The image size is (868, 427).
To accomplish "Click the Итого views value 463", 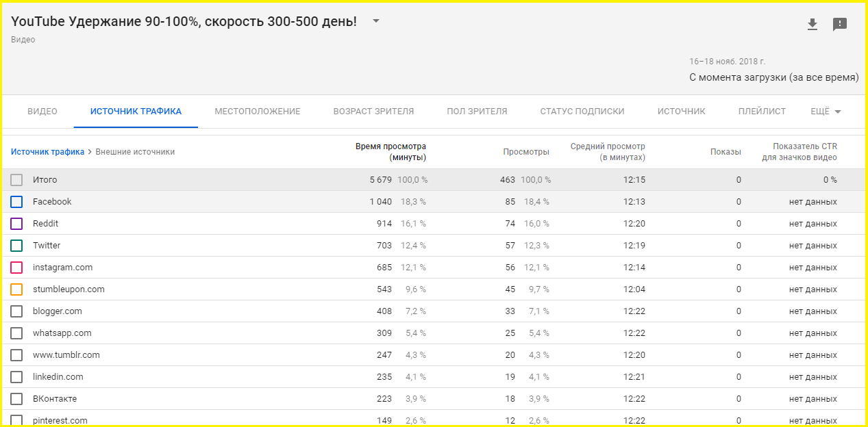I will (508, 180).
